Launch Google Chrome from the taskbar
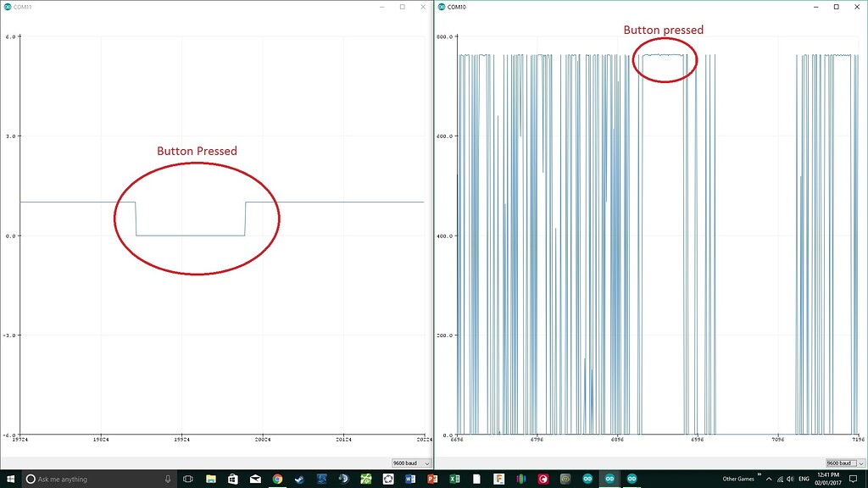 276,479
